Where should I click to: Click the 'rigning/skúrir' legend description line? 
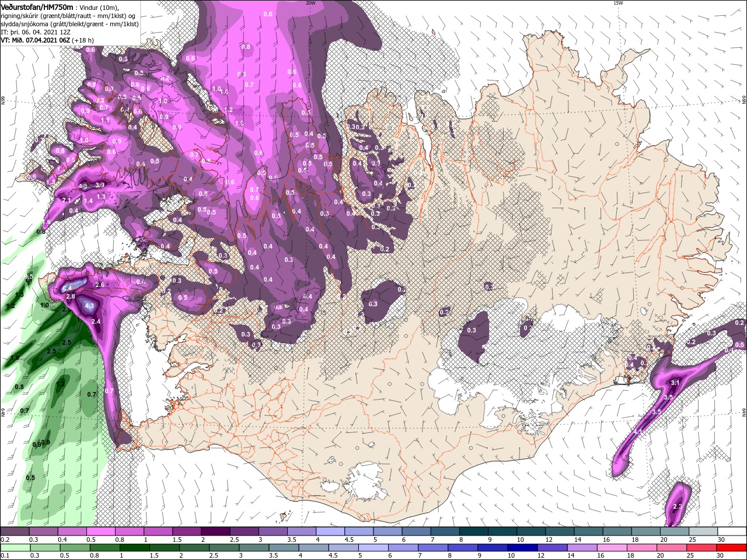(67, 16)
